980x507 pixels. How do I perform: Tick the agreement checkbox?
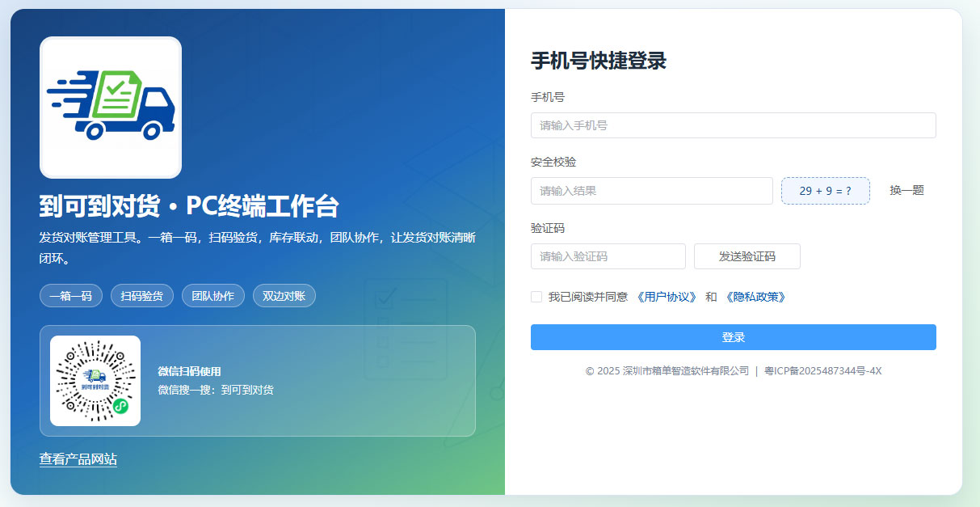[536, 297]
